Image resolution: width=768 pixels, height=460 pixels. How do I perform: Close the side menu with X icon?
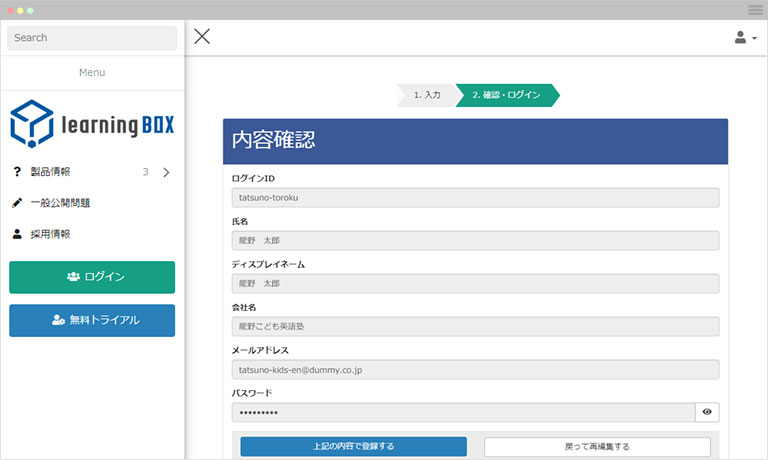pos(202,37)
